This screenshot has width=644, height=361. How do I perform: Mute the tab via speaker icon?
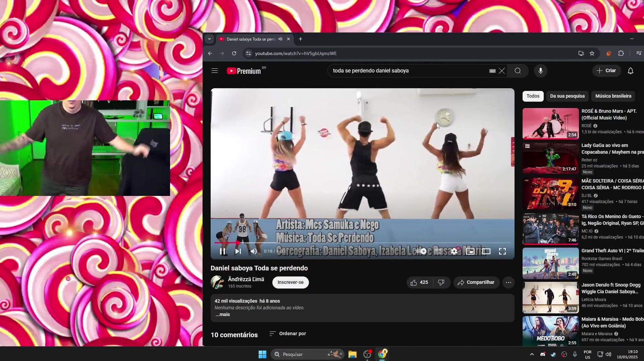coord(280,39)
